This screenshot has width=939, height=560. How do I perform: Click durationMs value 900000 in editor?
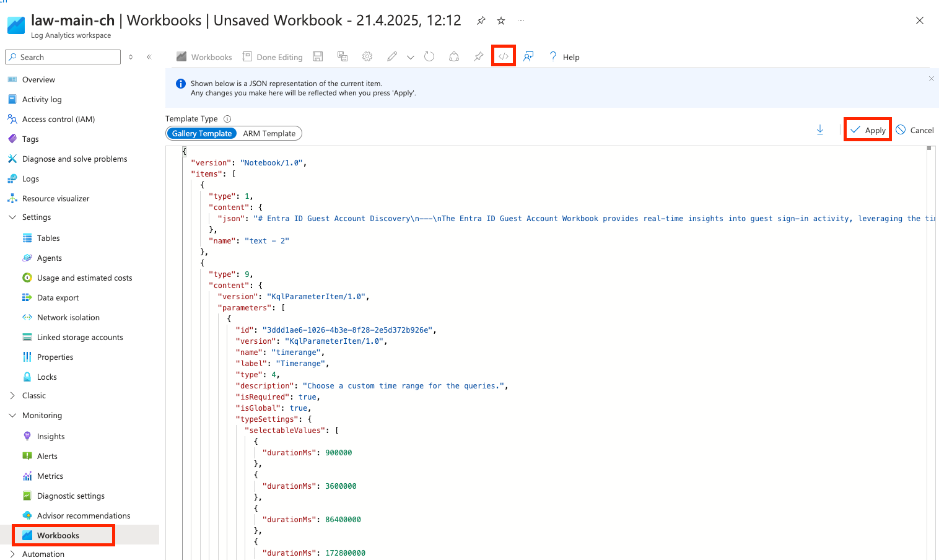(x=339, y=453)
